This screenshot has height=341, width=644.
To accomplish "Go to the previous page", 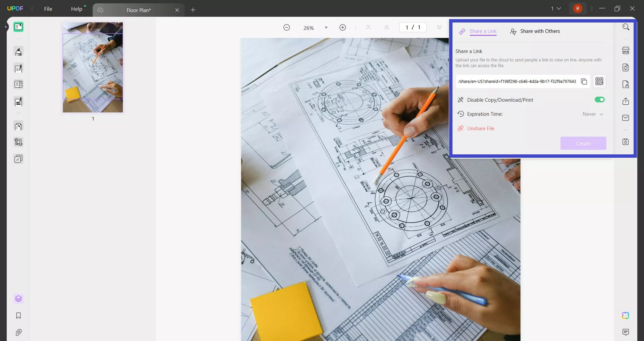I will 387,28.
